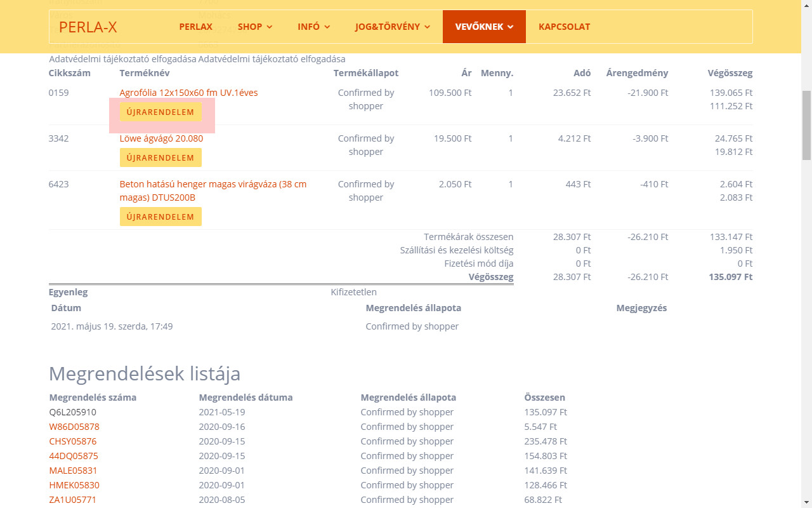Click the Árengedmény column header
Screen dimensions: 812x508
click(637, 73)
